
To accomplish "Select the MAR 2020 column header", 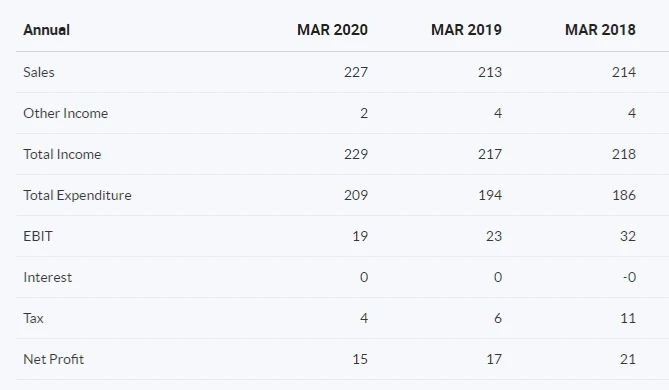I will (x=332, y=30).
